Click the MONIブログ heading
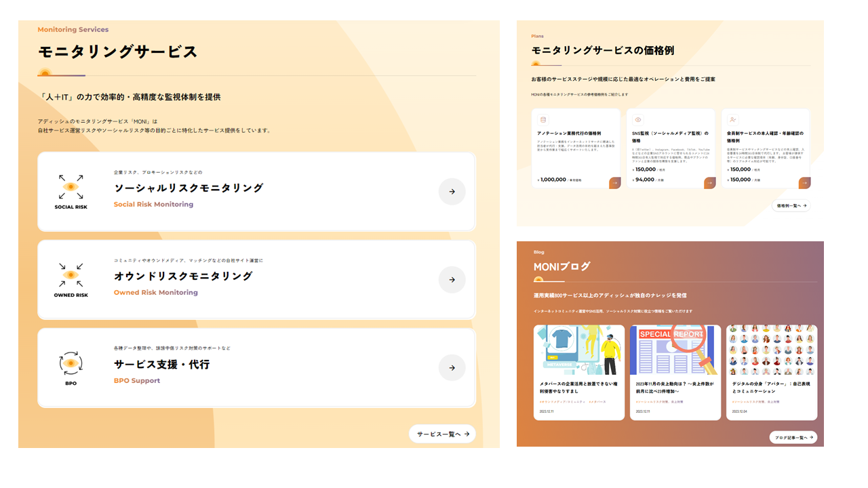This screenshot has height=488, width=868. [562, 266]
